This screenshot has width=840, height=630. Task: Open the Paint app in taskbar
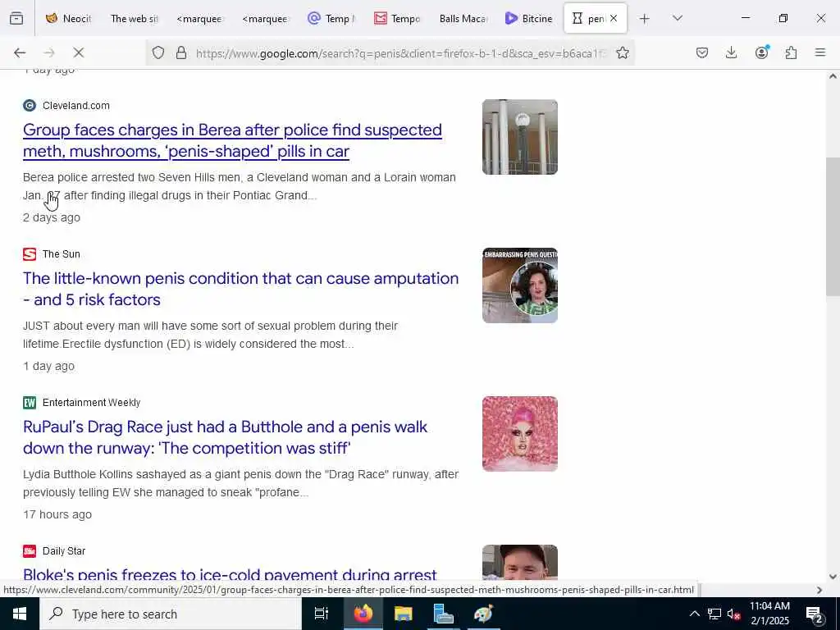pos(484,614)
